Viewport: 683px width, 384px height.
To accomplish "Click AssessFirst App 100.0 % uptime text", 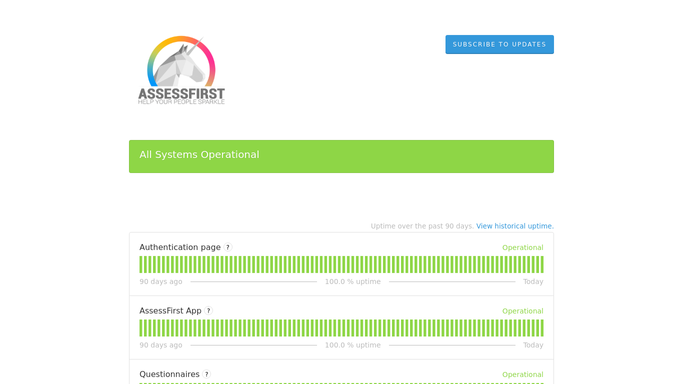I will (353, 345).
